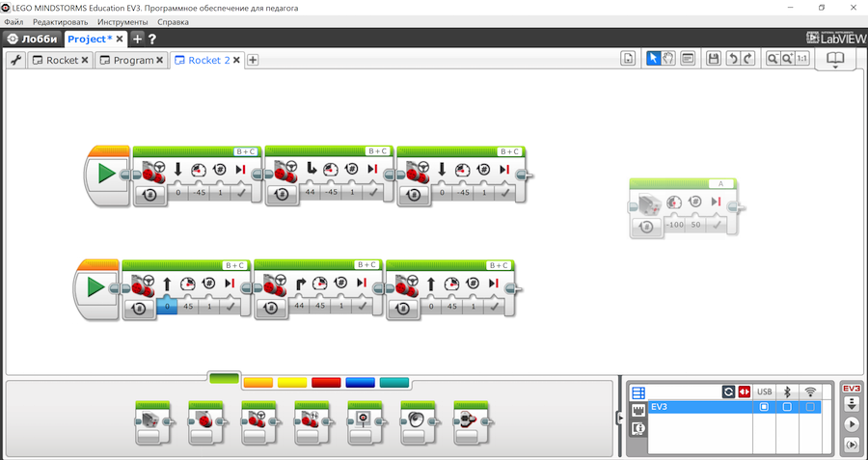Undo the last action
Screen dimensions: 868x460
coord(733,58)
